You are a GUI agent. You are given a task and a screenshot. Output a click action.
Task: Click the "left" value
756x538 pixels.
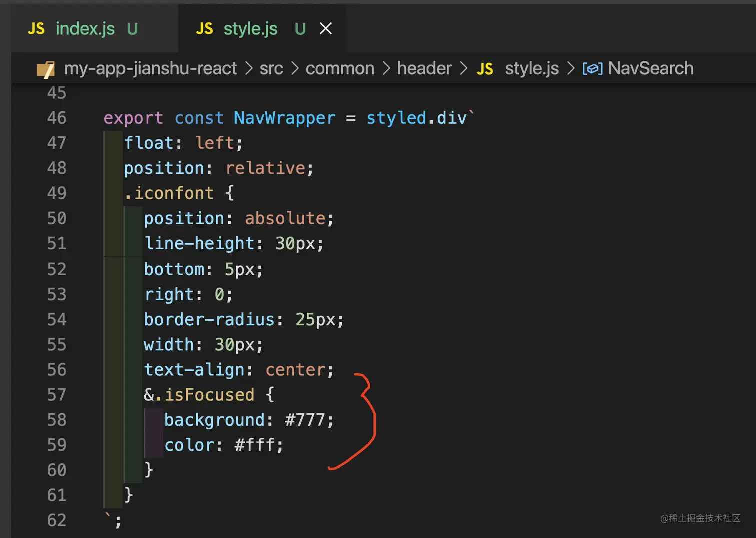point(215,143)
